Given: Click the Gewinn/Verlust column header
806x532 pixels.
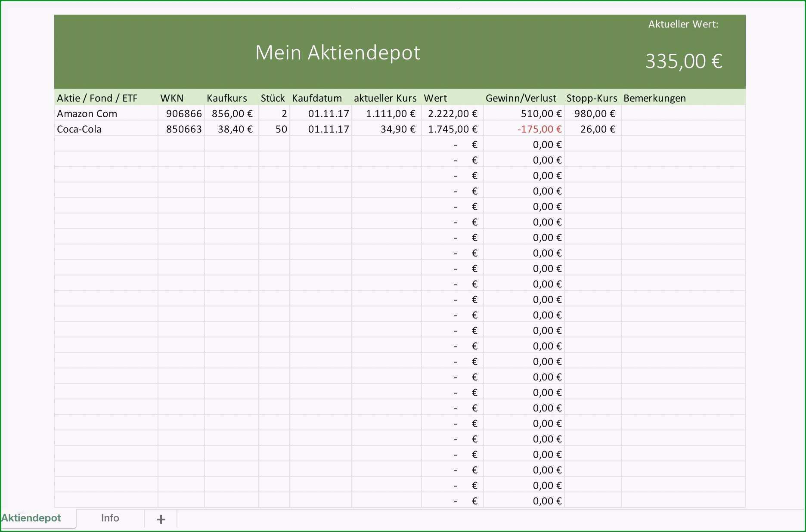Looking at the screenshot, I should click(x=524, y=98).
